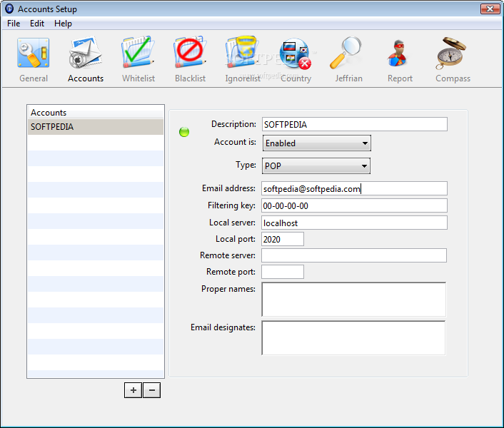
Task: Open the Blacklist pane
Action: (191, 60)
